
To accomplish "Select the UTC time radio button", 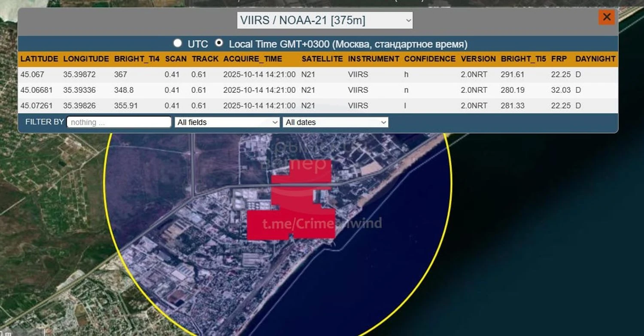I will 177,43.
